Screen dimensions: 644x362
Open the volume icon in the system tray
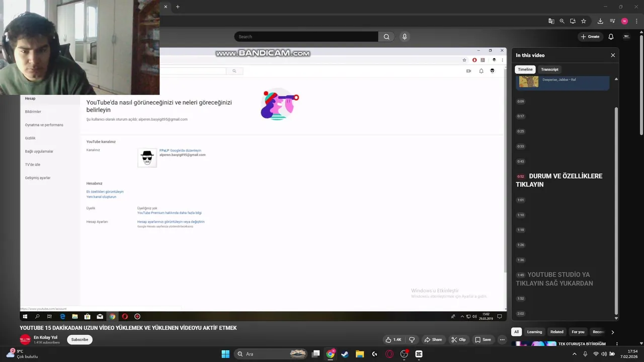coord(604,354)
